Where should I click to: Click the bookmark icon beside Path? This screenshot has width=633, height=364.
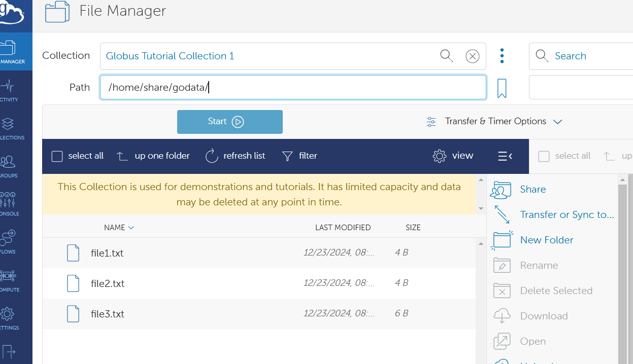[x=502, y=88]
